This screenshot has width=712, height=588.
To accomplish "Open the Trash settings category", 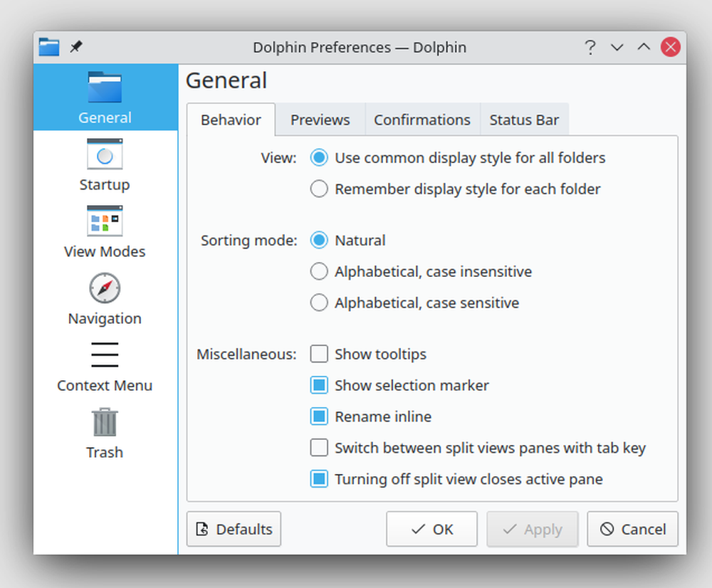I will coord(105,432).
